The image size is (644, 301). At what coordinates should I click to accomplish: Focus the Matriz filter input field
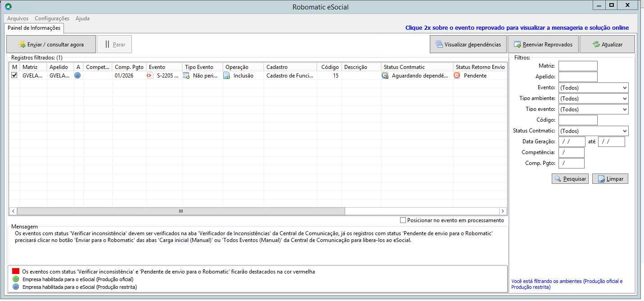pyautogui.click(x=578, y=66)
